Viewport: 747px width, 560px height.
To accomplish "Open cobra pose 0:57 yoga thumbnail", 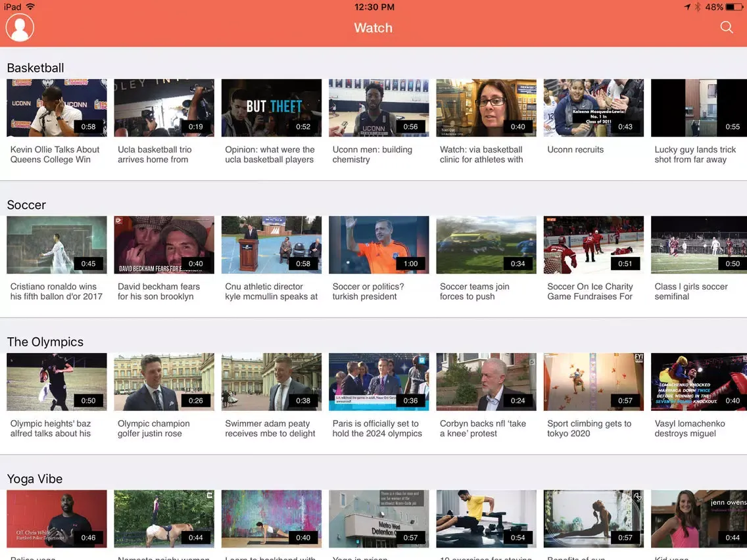I will tap(594, 519).
